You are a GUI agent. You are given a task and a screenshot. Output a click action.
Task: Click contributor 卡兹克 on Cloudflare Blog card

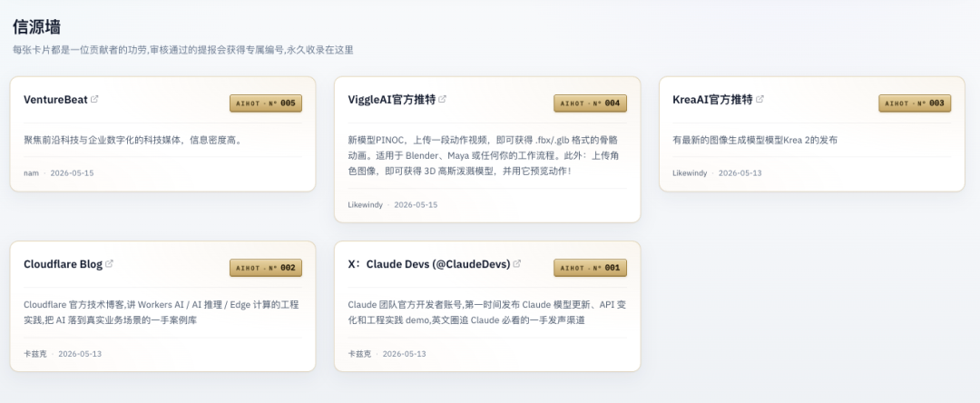tap(35, 354)
